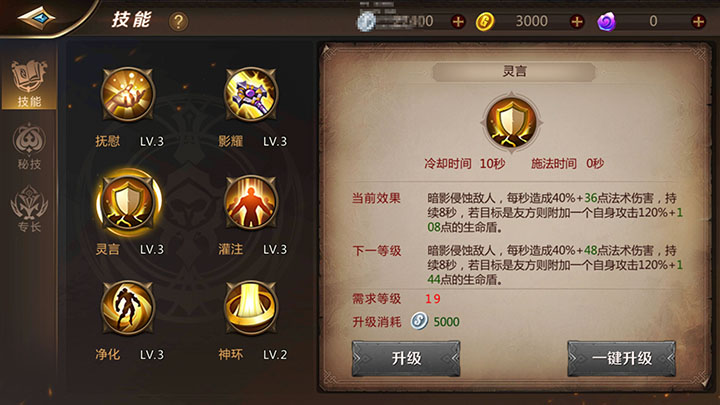Add purple gems with plus button
Viewport: 720px width, 405px height.
pos(698,21)
